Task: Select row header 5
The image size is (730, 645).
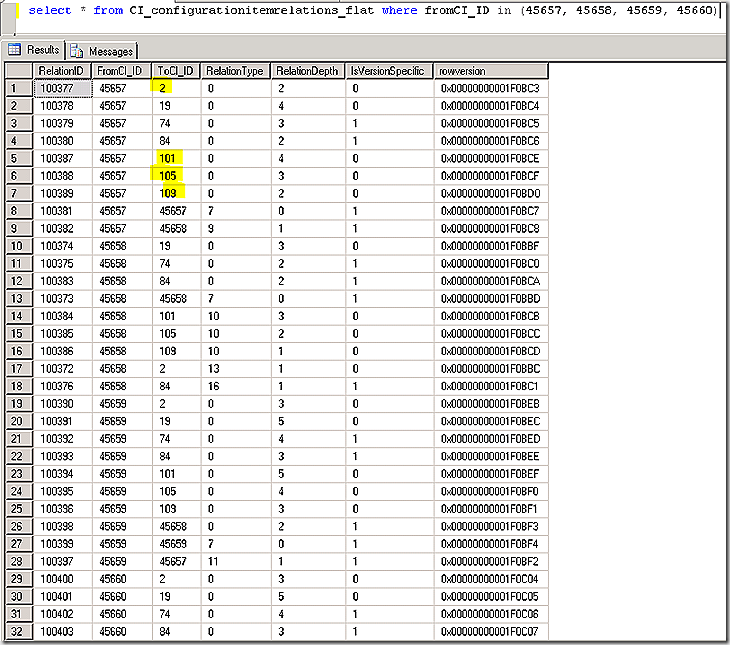Action: click(19, 158)
